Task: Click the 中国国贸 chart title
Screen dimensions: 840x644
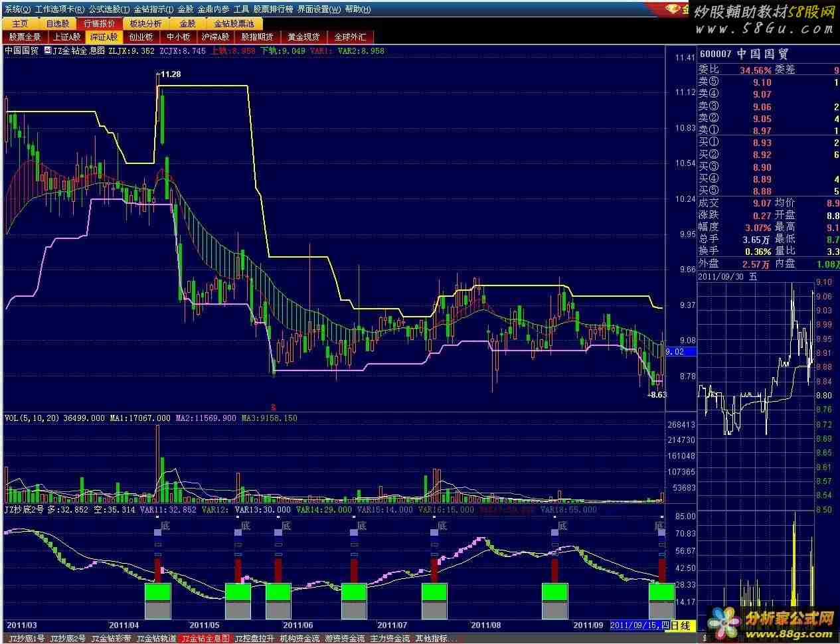Action: [x=21, y=50]
